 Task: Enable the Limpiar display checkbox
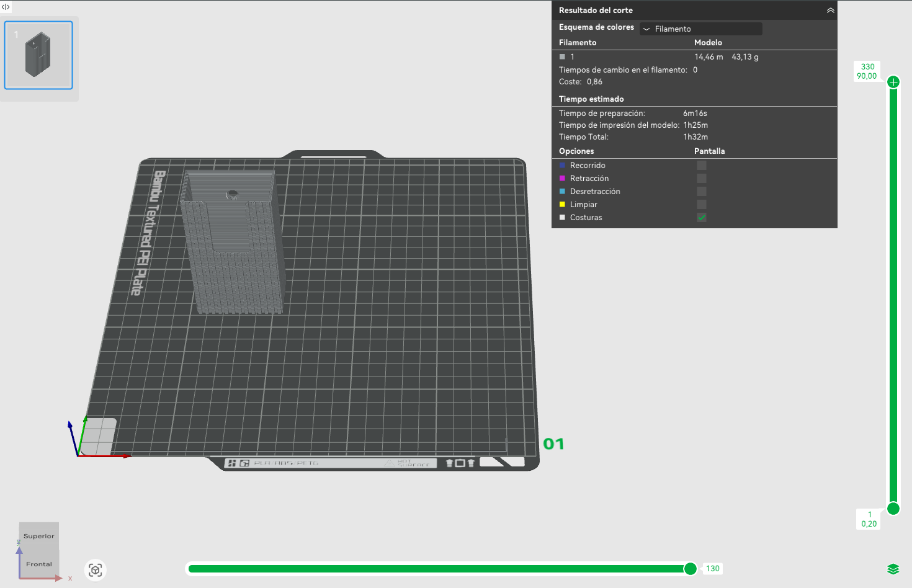[702, 205]
